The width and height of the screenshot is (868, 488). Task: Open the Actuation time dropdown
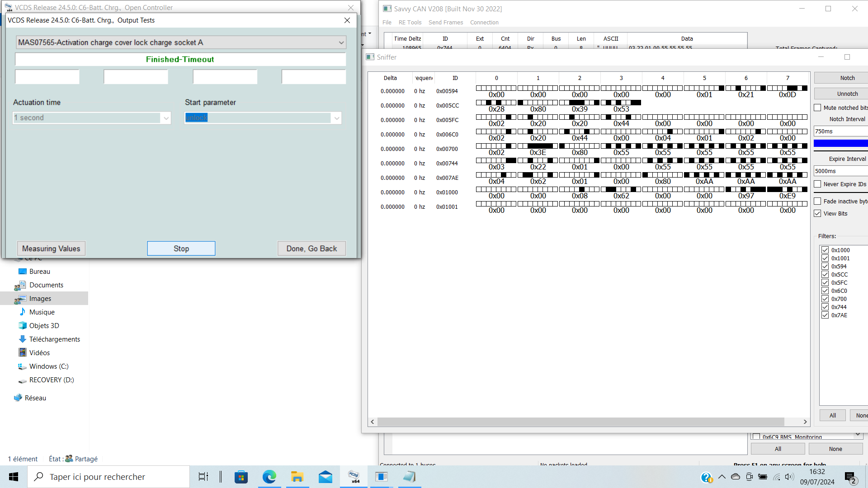166,118
